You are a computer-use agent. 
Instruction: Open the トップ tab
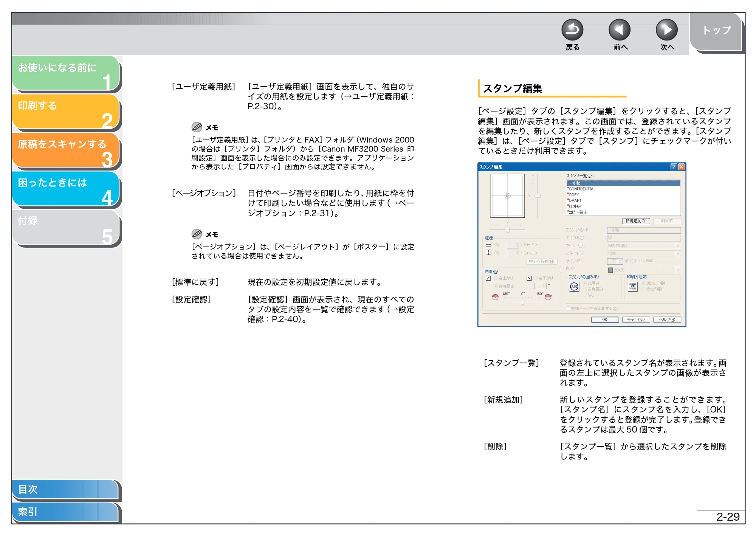[716, 31]
